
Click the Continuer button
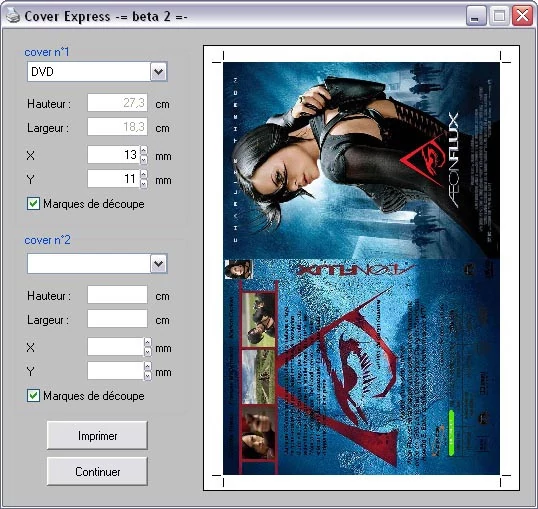[x=97, y=471]
